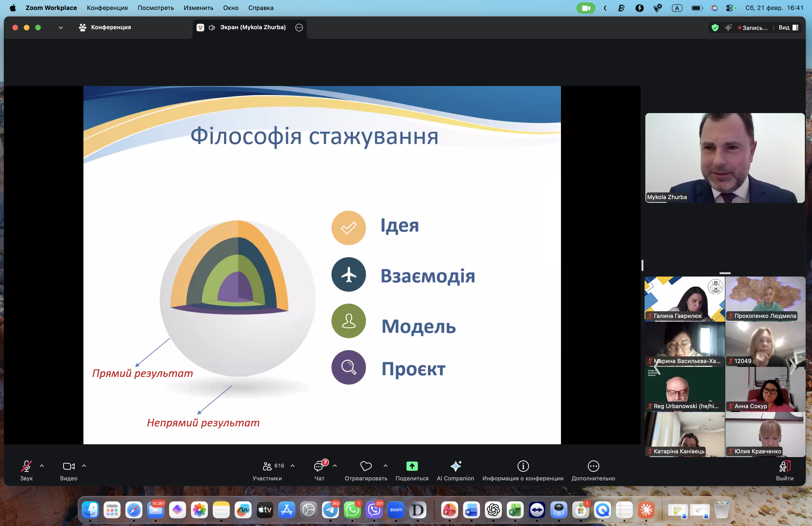This screenshot has width=812, height=526.
Task: Expand the audio settings arrow next to Sound
Action: click(x=42, y=466)
